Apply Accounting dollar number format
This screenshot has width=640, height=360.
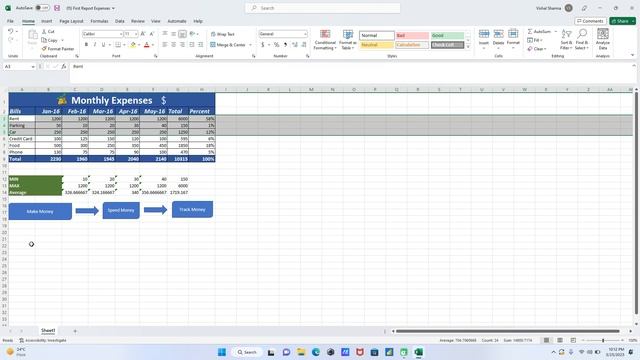(x=263, y=44)
